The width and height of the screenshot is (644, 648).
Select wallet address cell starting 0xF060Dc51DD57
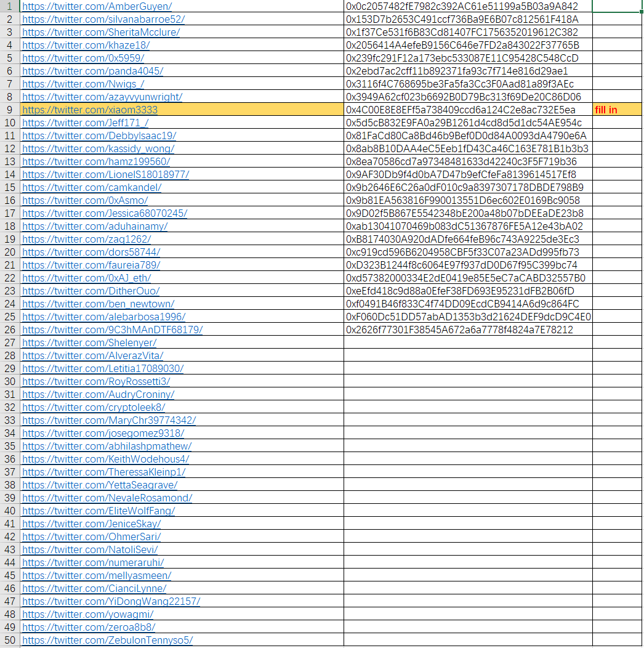pos(468,317)
